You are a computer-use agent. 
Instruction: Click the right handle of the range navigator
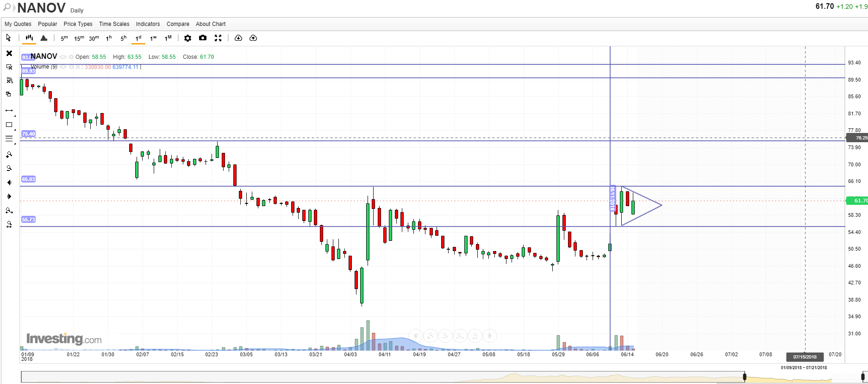863,377
